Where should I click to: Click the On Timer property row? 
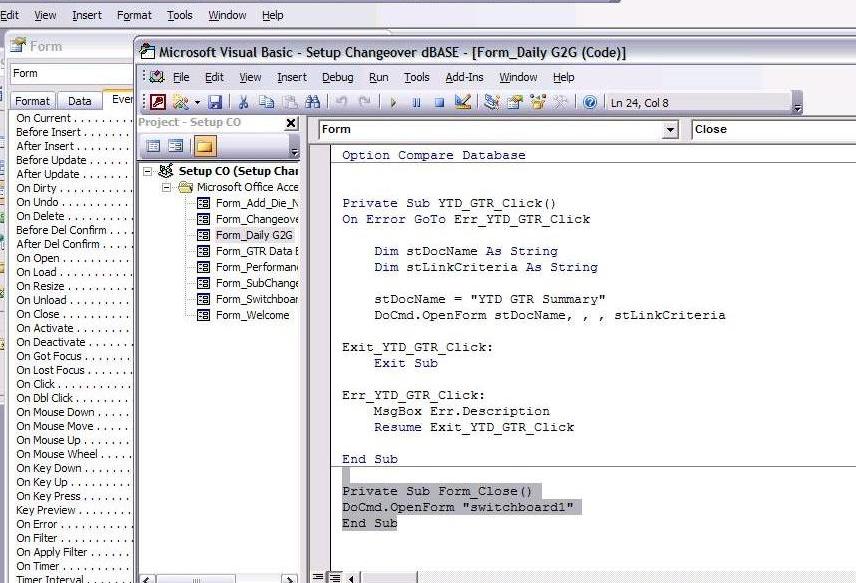[74, 566]
